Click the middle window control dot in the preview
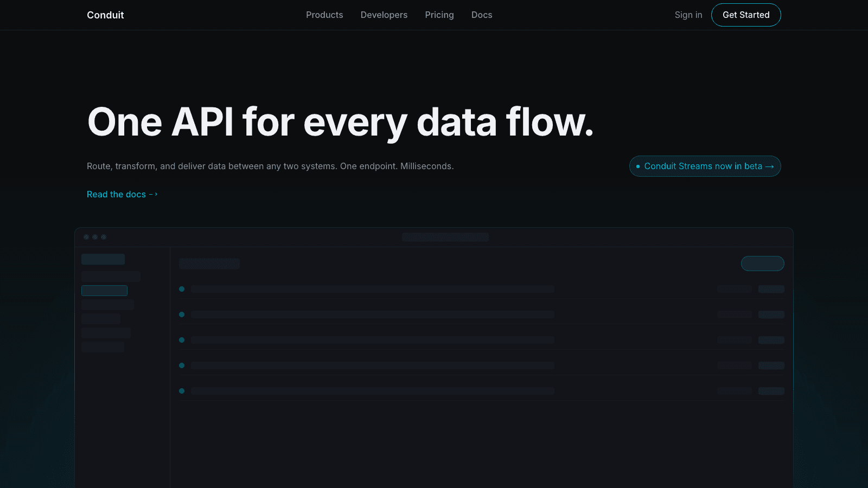Screen dimensions: 868x488 tap(95, 237)
